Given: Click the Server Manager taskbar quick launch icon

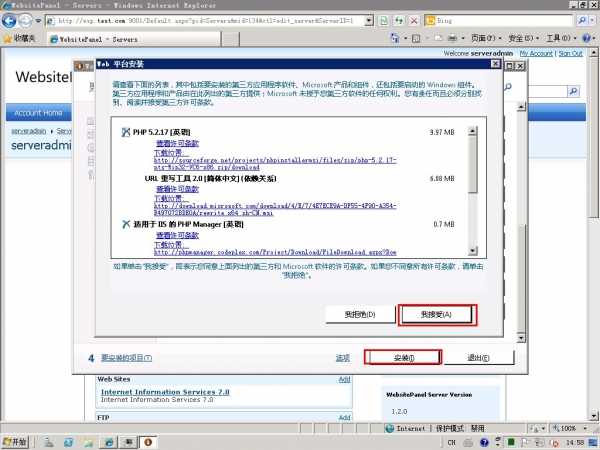Looking at the screenshot, I should [49, 442].
